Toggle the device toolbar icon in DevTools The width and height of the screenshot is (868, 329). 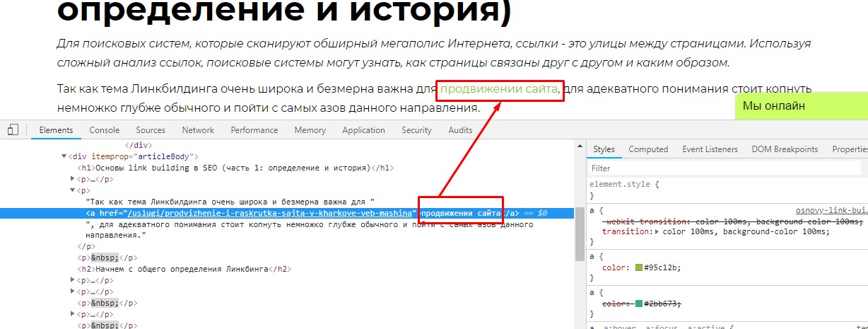click(x=13, y=130)
